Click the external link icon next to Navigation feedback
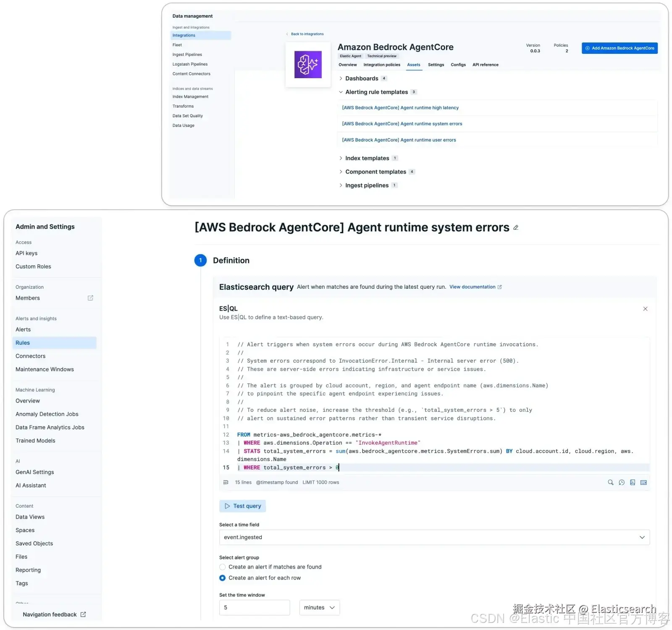Screen dimensions: 672x630 (83, 614)
